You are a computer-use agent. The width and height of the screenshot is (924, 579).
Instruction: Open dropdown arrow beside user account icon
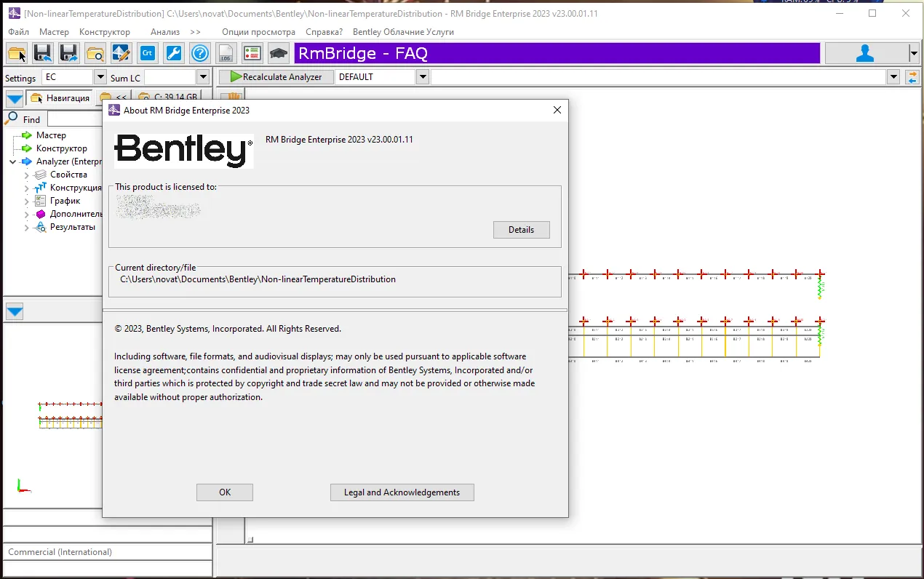(914, 53)
